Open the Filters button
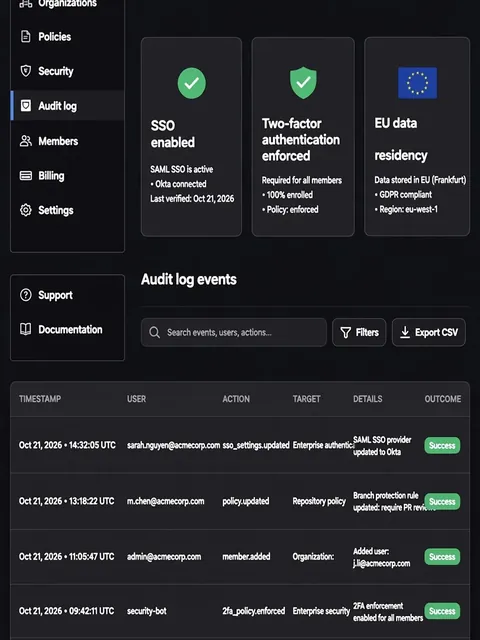 (x=359, y=332)
